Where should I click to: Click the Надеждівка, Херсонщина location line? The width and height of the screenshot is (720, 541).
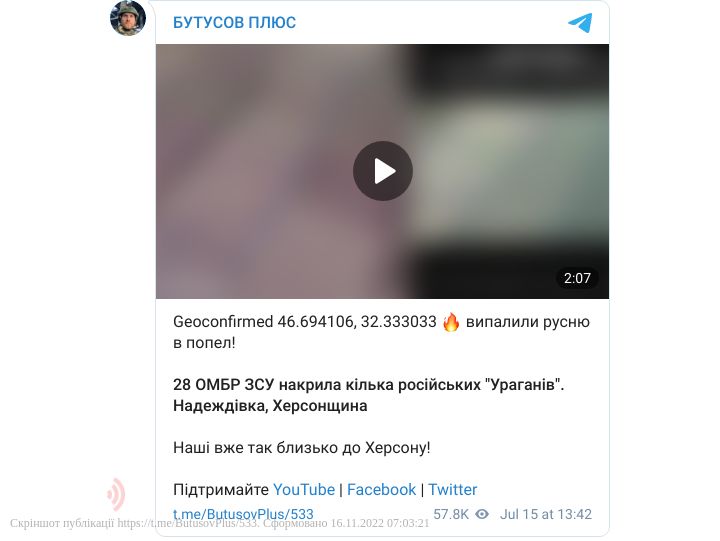[270, 406]
